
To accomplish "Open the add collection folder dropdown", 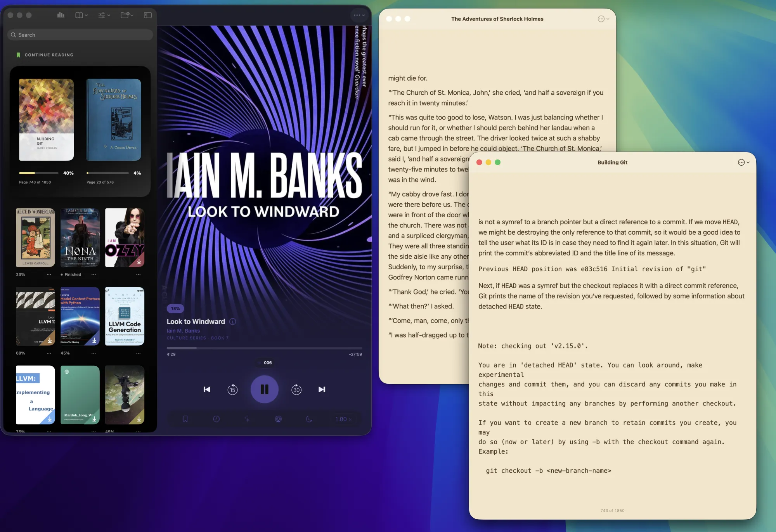I will (127, 15).
